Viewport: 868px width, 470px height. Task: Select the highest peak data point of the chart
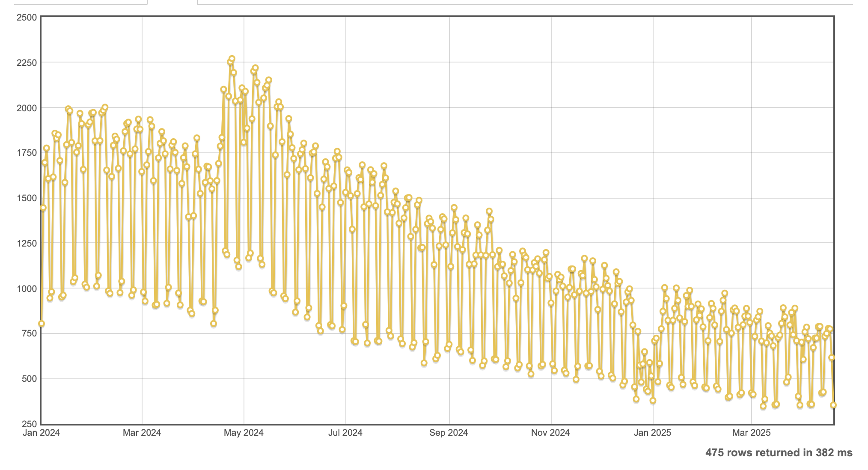click(x=232, y=59)
